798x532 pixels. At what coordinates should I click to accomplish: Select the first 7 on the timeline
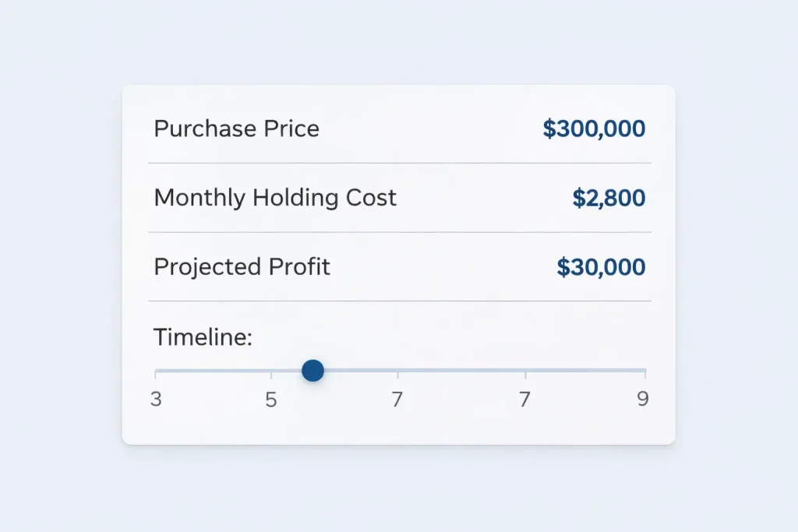click(397, 399)
